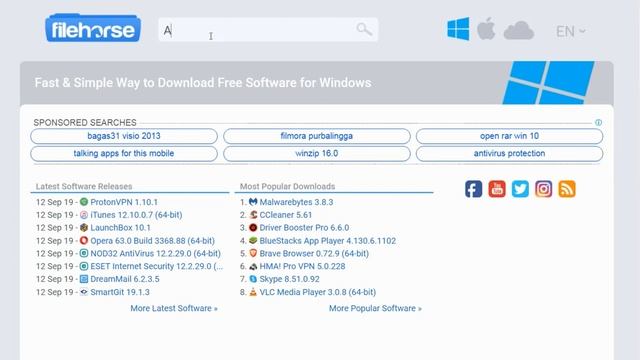The width and height of the screenshot is (640, 360).
Task: Click sponsored search antivirus protection
Action: (509, 153)
